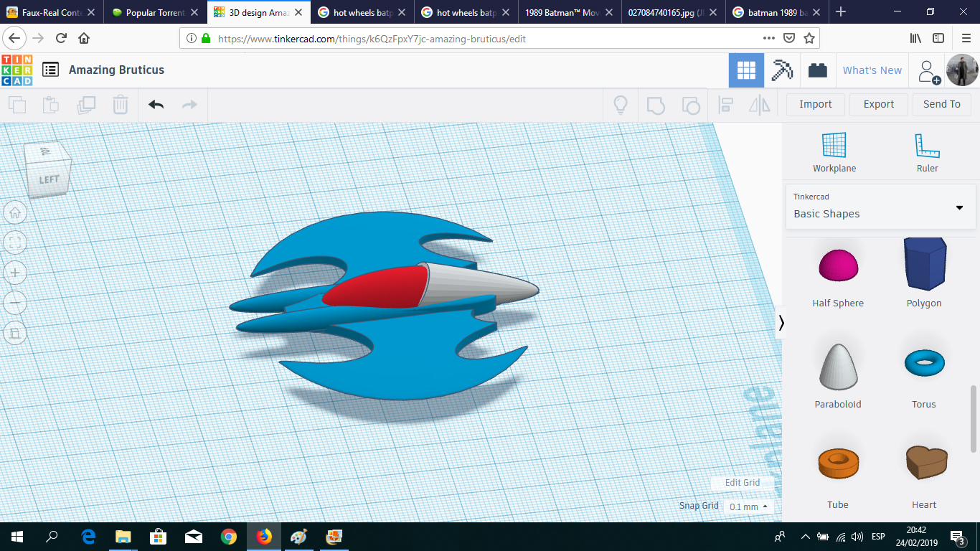Click the Delete trash icon
This screenshot has width=980, height=551.
[x=121, y=105]
